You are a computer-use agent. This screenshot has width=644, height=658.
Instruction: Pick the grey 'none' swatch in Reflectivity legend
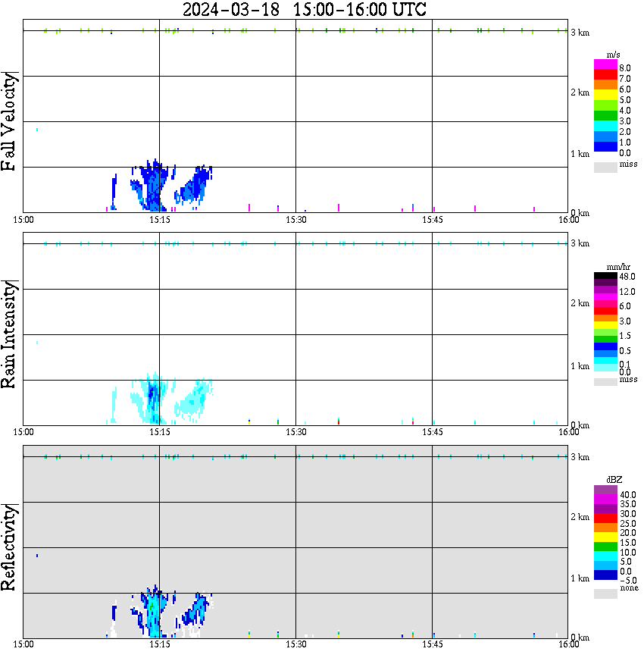[605, 594]
